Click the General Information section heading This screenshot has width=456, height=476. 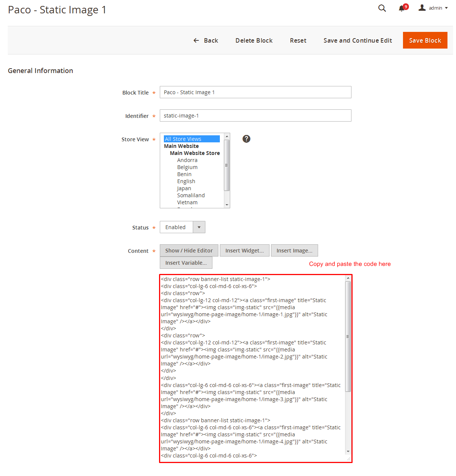pos(40,71)
